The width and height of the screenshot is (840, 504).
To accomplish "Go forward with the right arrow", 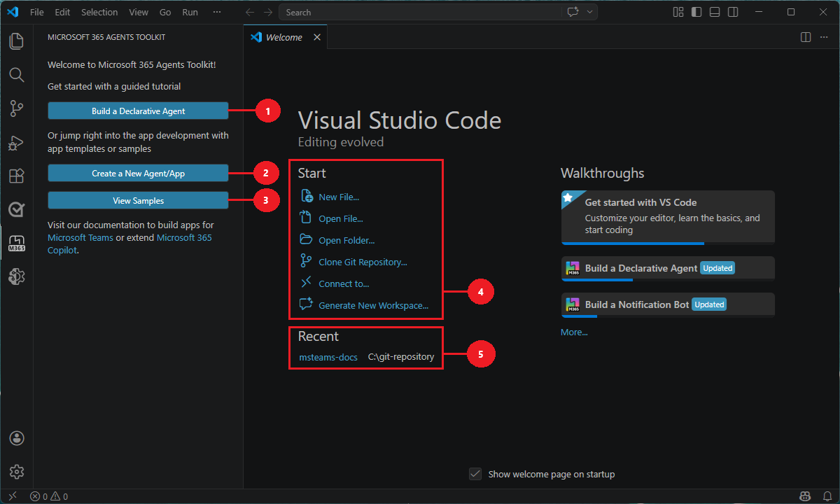I will coord(268,12).
